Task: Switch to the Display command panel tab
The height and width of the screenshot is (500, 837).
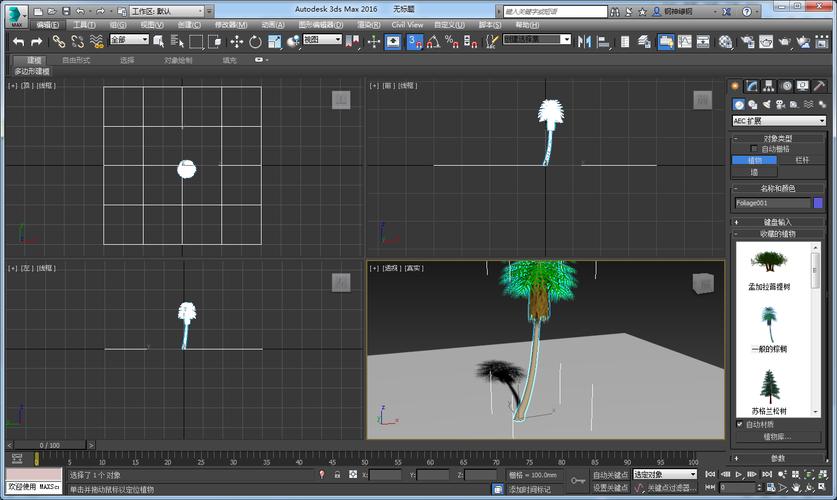Action: [x=802, y=86]
